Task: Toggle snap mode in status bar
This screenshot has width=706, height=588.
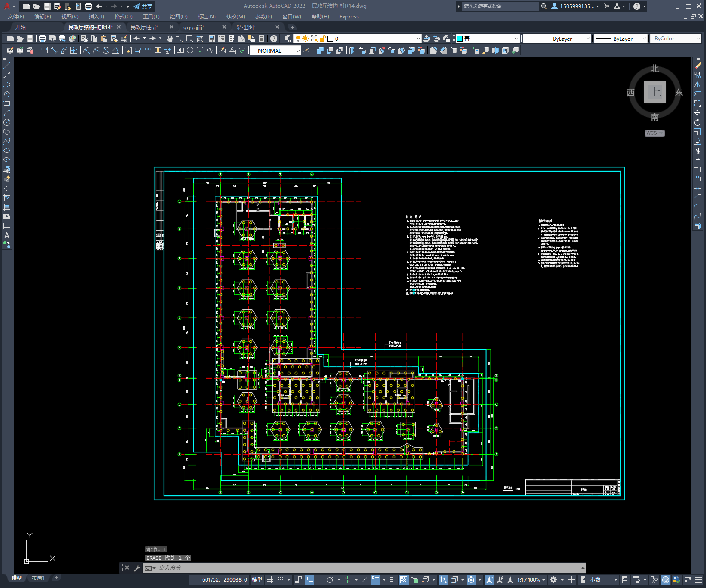Action: [x=280, y=580]
